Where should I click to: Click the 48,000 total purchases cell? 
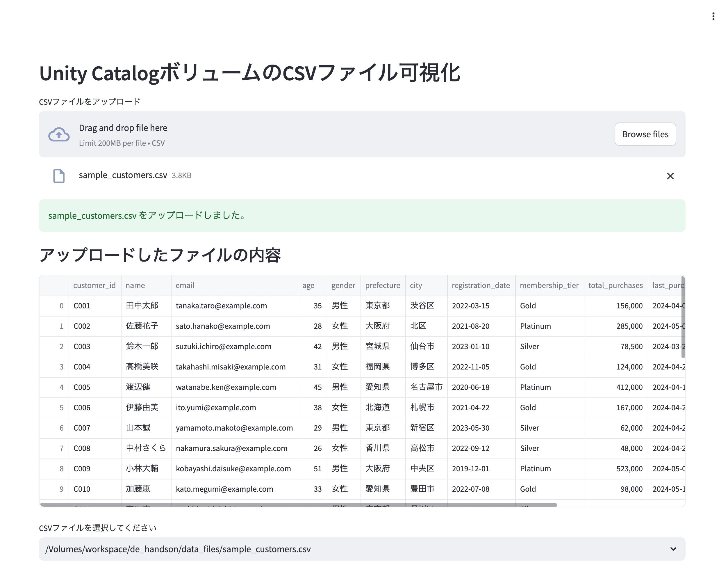[616, 448]
